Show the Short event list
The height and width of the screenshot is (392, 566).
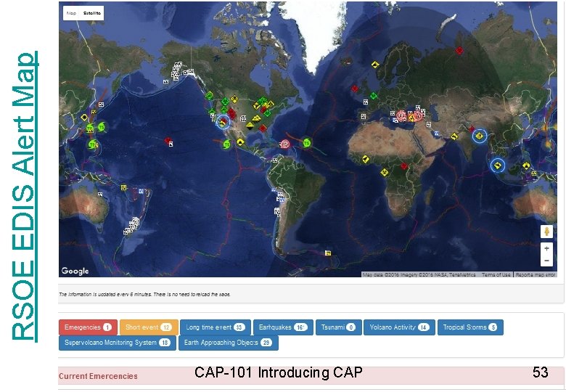click(149, 327)
